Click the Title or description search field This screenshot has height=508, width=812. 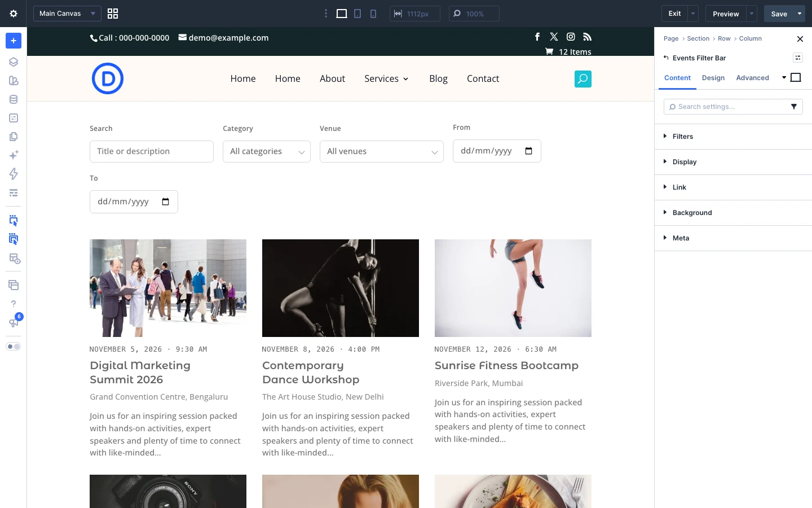[152, 151]
